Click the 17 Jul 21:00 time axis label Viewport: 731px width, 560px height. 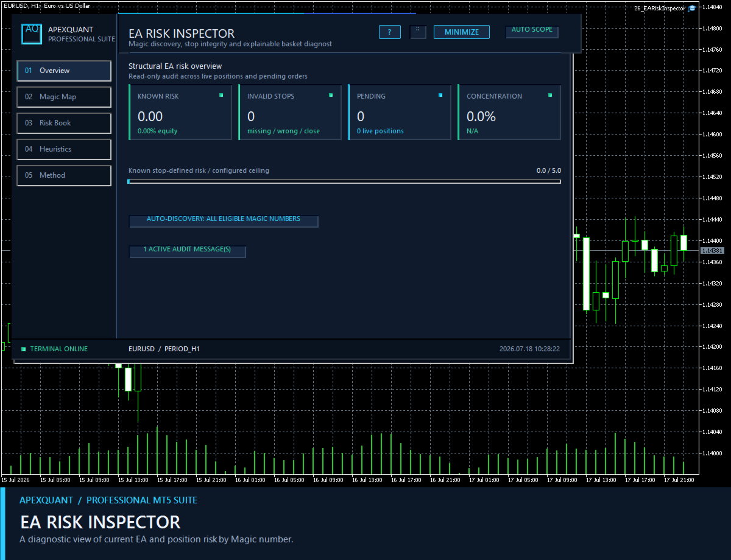coord(679,480)
